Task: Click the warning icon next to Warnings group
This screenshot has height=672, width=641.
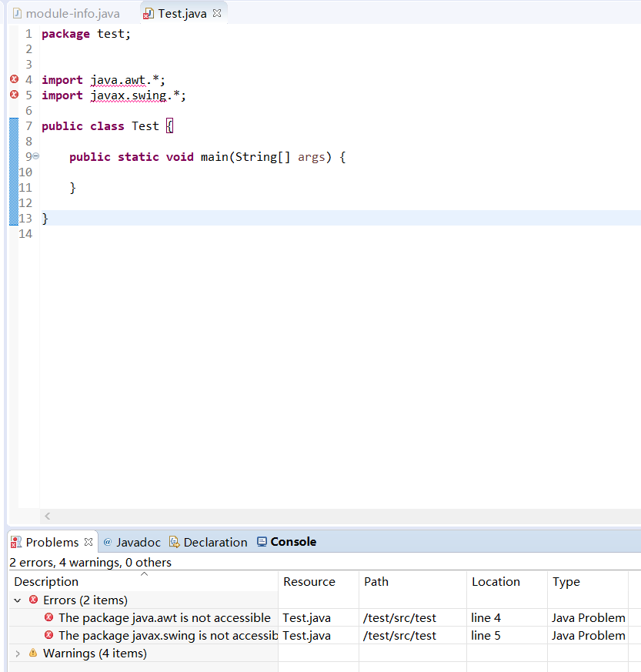Action: 32,653
